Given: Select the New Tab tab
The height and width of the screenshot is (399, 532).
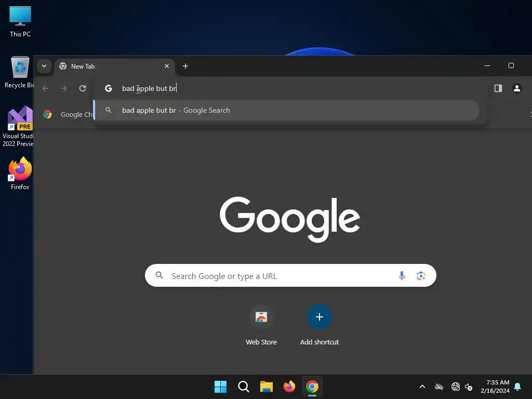Looking at the screenshot, I should point(115,66).
